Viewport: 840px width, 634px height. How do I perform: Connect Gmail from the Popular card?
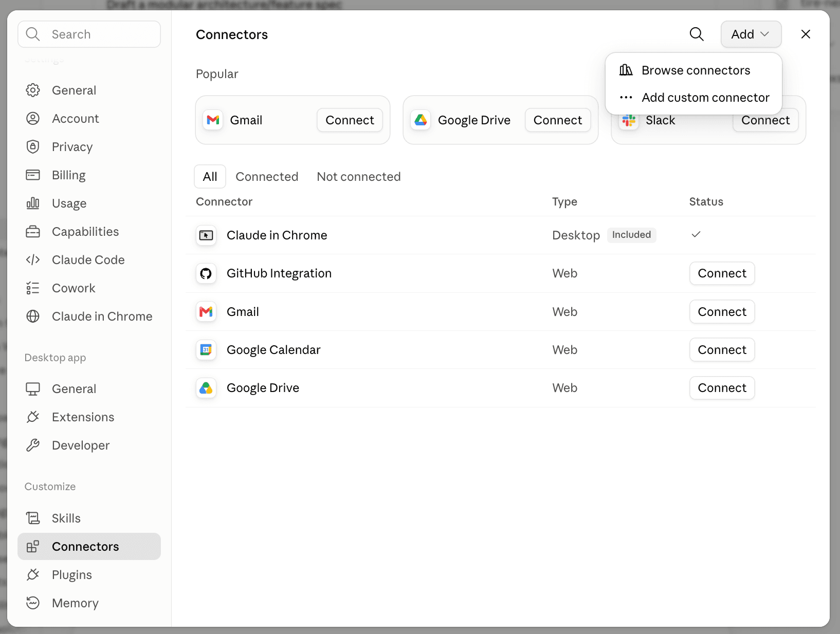pos(350,120)
